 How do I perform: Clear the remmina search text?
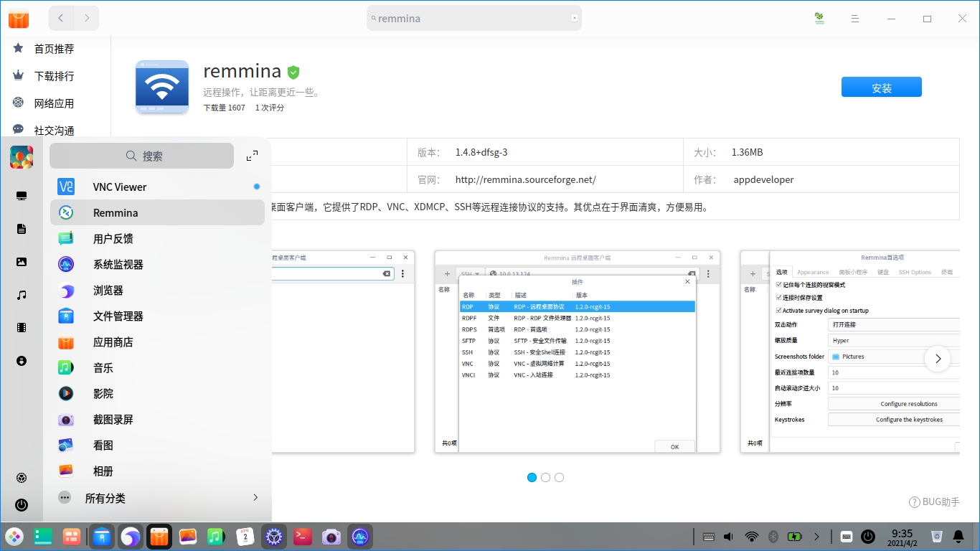coord(574,19)
